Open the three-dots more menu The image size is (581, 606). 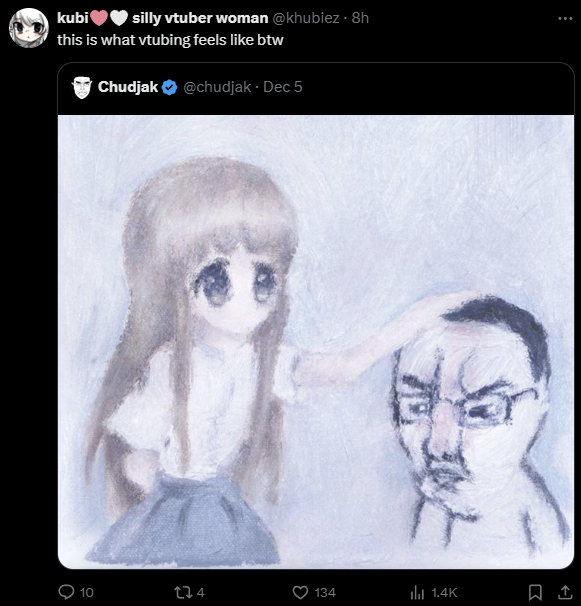[x=565, y=18]
